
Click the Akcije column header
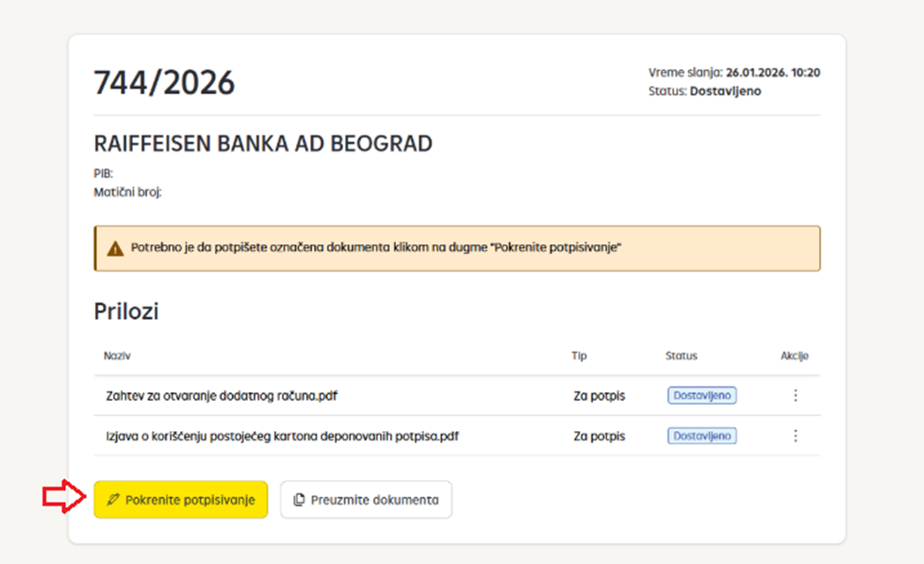pyautogui.click(x=794, y=356)
